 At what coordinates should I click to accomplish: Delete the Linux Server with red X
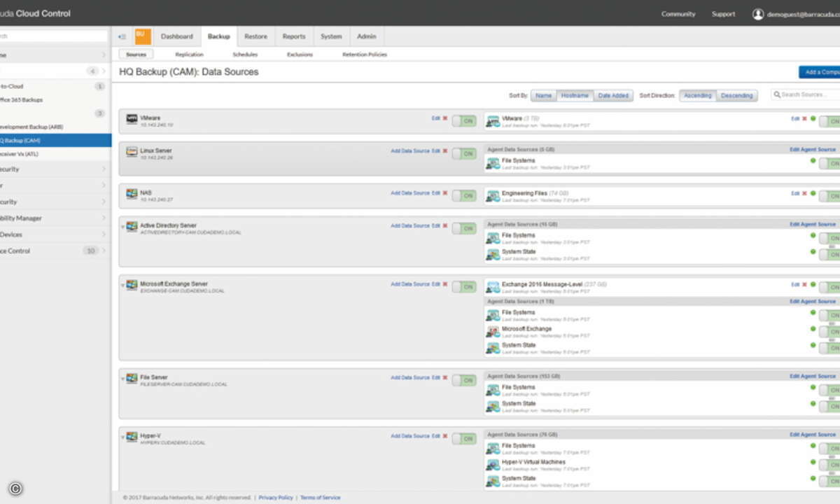tap(444, 150)
